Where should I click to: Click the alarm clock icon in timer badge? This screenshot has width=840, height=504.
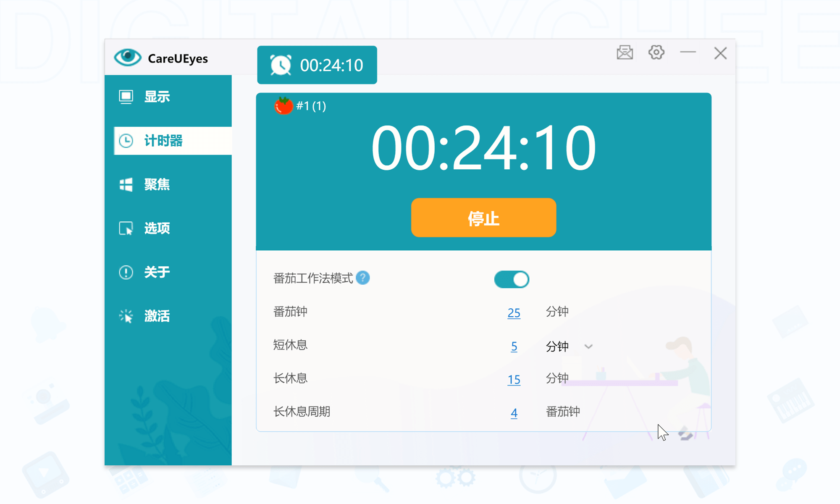(281, 65)
